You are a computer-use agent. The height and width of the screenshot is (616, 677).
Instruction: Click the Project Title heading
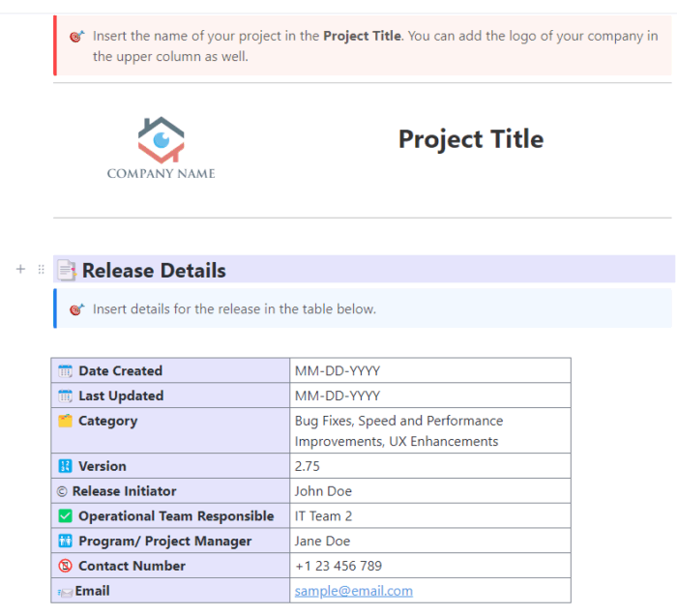[x=471, y=139]
